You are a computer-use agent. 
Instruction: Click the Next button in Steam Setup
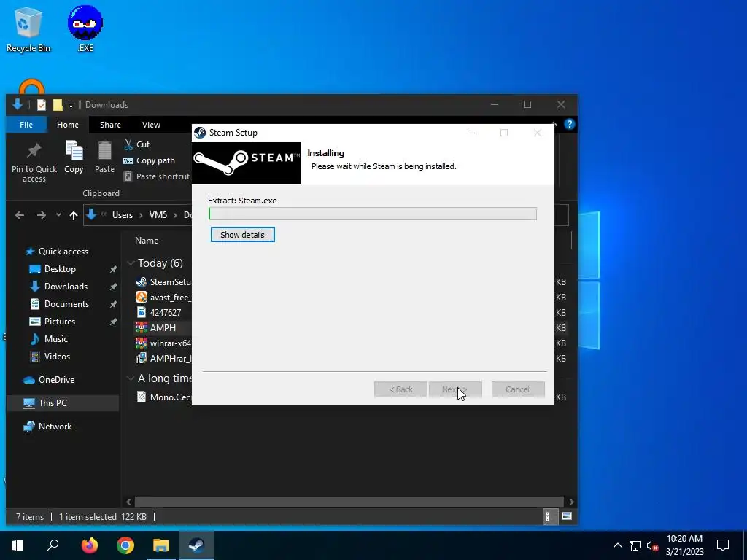455,389
